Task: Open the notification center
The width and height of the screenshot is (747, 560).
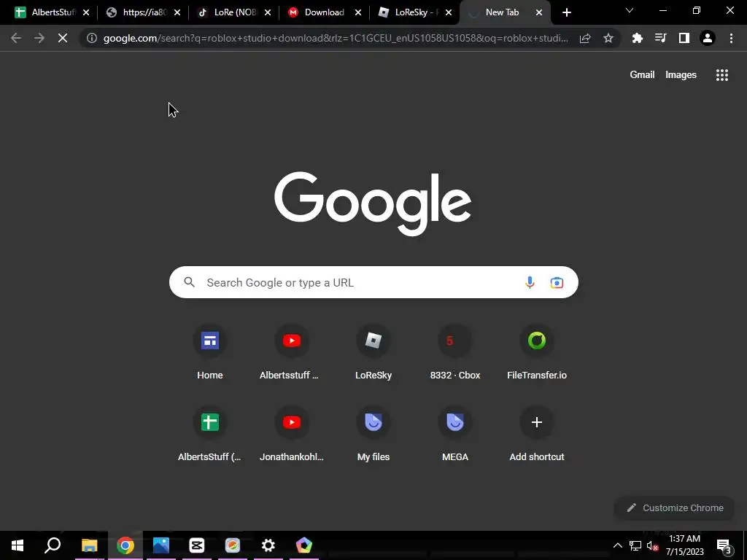Action: click(x=724, y=545)
